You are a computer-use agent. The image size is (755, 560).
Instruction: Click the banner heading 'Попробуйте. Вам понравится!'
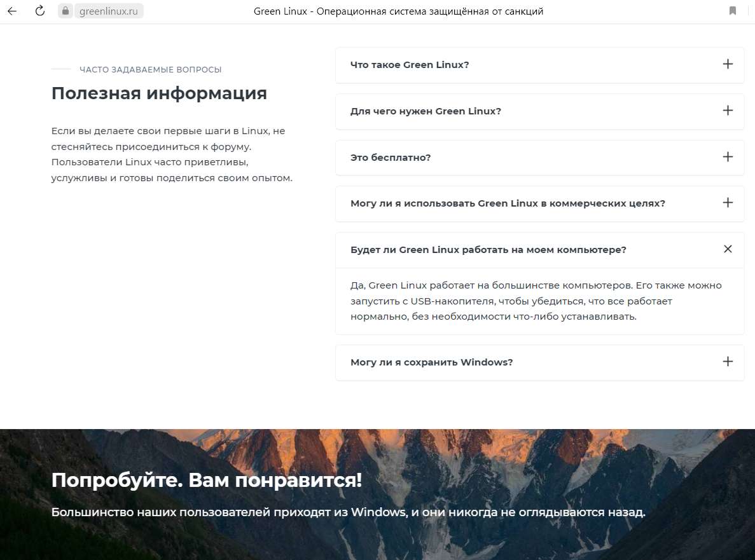[207, 480]
